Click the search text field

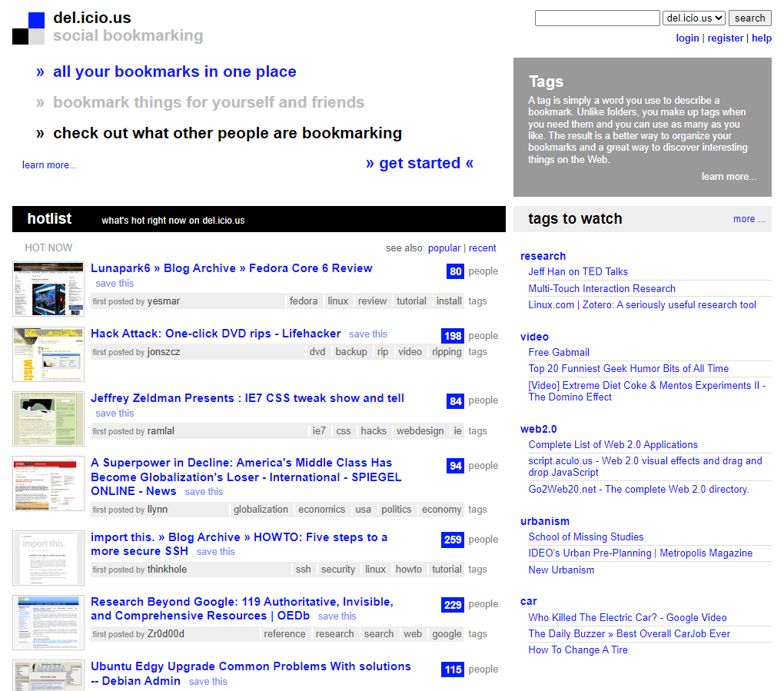[597, 18]
